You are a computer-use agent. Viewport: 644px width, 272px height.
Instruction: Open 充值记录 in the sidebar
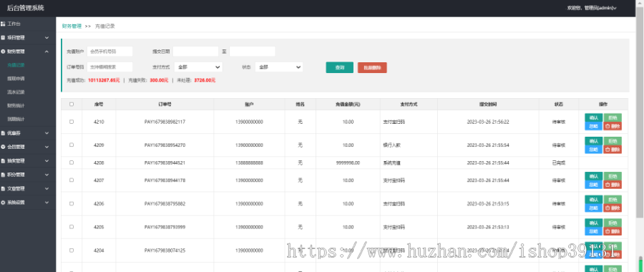click(16, 65)
